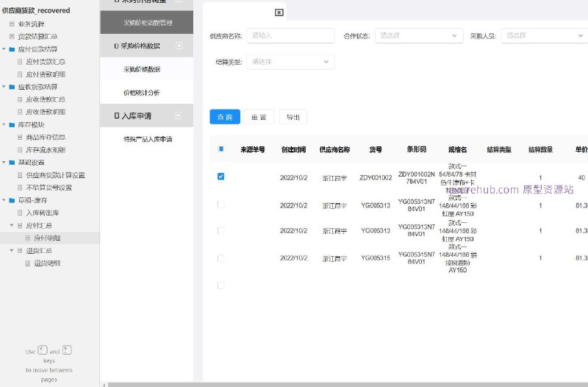
Task: Collapse the 草稿-废弃 folder arrow
Action: (4, 200)
